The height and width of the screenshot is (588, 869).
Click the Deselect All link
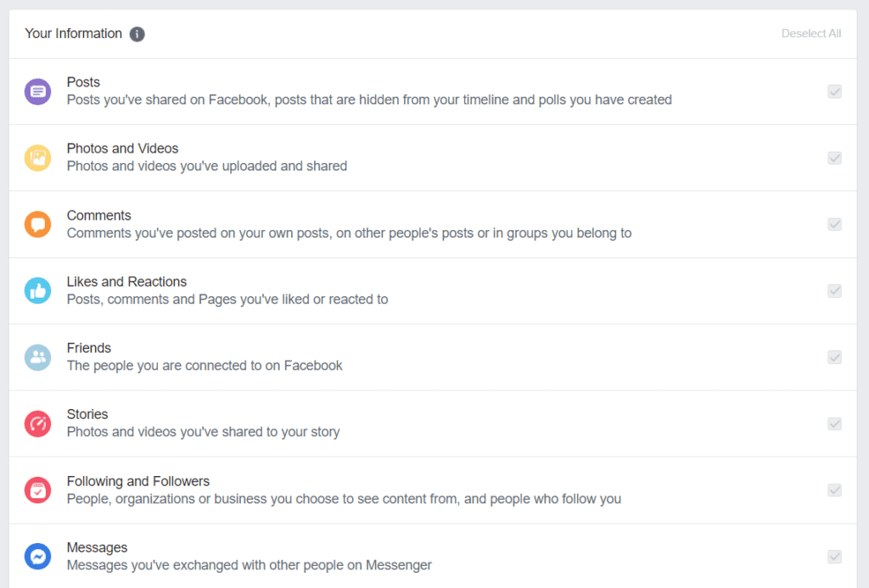coord(811,34)
